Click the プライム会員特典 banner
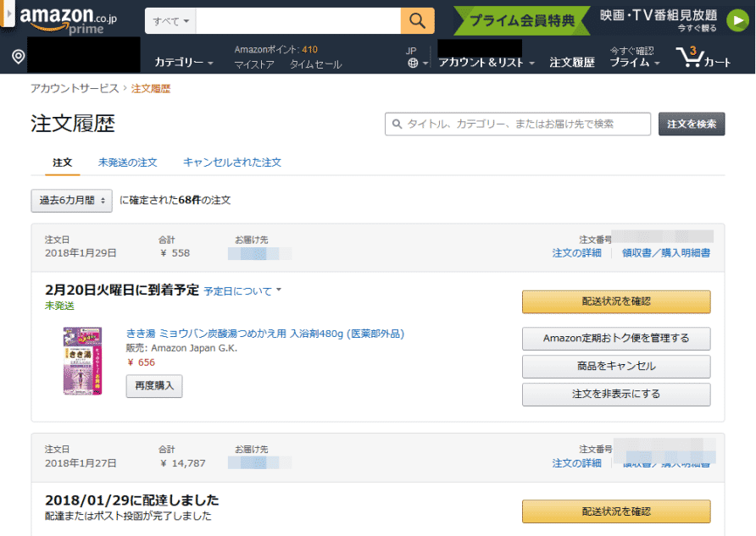 click(522, 20)
